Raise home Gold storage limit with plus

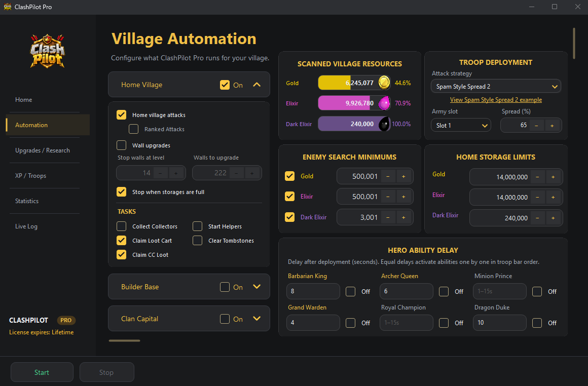[x=553, y=177]
